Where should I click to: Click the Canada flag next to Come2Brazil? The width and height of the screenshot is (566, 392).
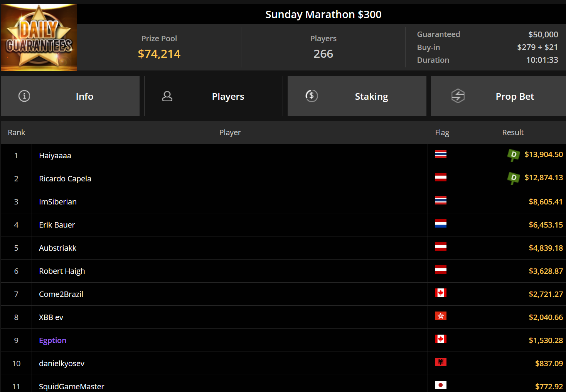click(441, 293)
